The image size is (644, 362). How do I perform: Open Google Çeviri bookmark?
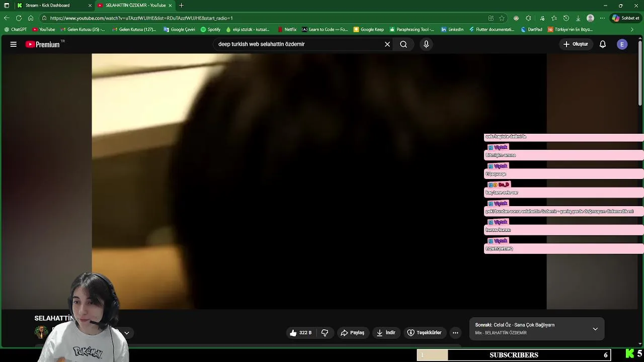179,30
